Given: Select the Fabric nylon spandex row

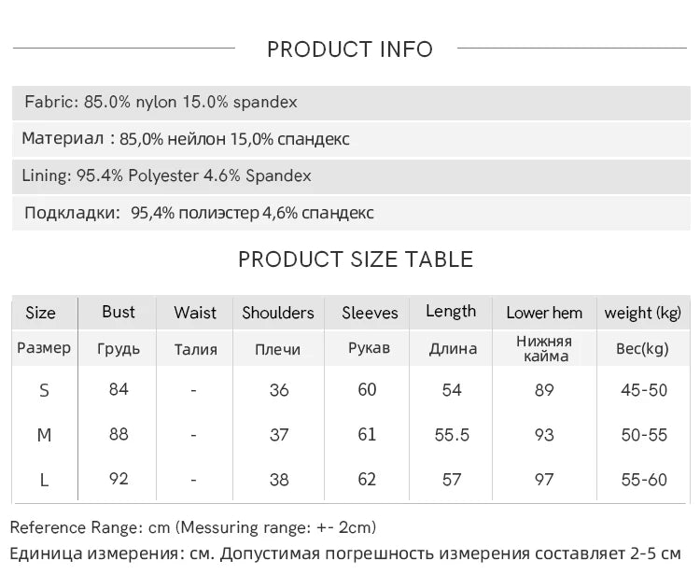Looking at the screenshot, I should (351, 103).
